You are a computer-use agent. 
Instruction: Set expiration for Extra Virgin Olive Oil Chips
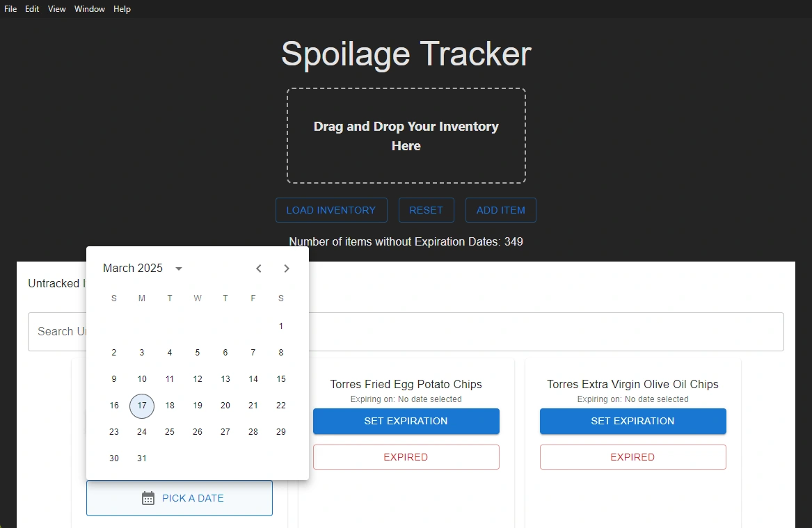(632, 421)
